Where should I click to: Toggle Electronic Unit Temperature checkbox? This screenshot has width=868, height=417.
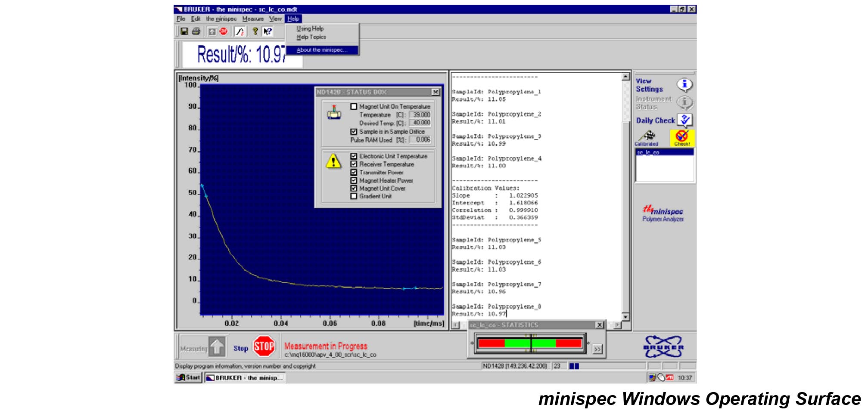(354, 156)
